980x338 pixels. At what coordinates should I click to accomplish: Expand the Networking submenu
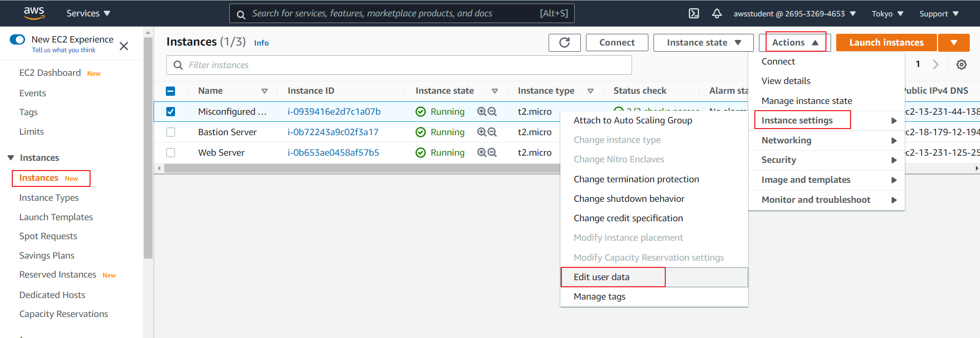point(826,140)
